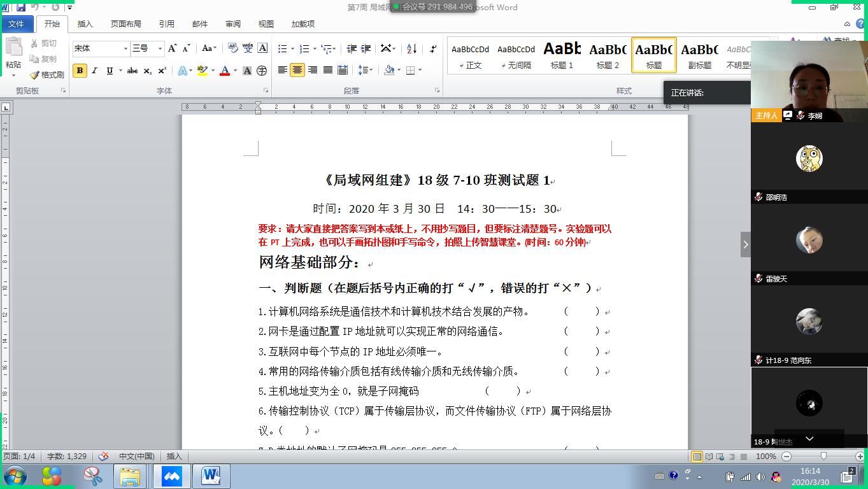Expand the bullet list options arrow

(292, 48)
